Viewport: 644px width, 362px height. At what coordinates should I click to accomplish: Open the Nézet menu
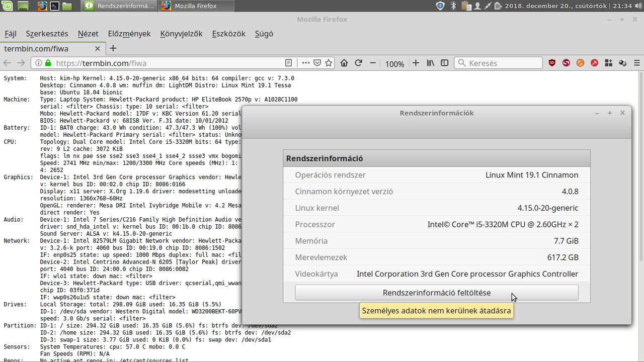point(88,34)
